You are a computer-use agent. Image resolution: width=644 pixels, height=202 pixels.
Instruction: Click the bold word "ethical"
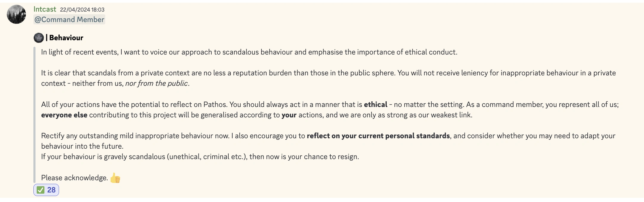point(375,105)
